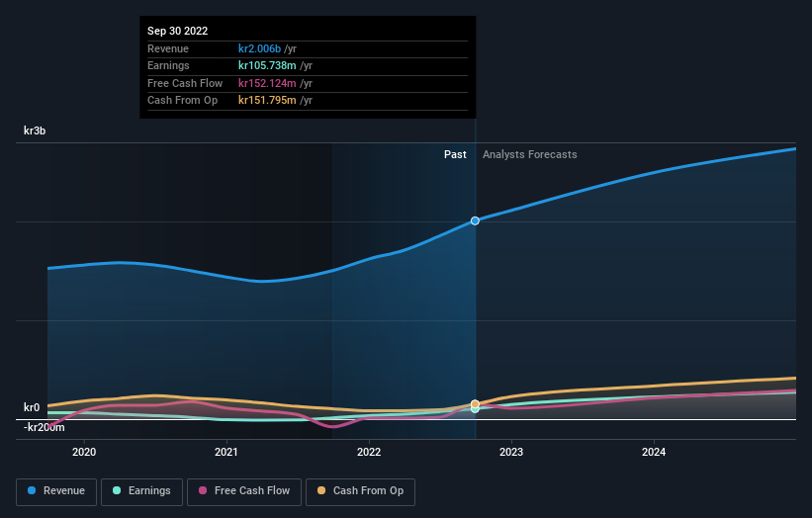
Task: Click the Revenue value kr2.006b in tooltip
Action: coord(259,48)
